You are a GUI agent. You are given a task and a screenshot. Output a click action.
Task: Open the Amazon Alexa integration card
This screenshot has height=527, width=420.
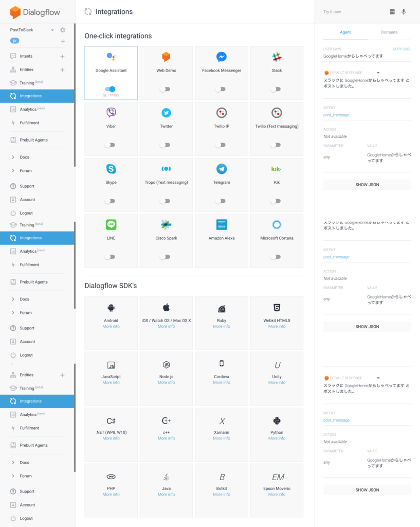point(222,241)
